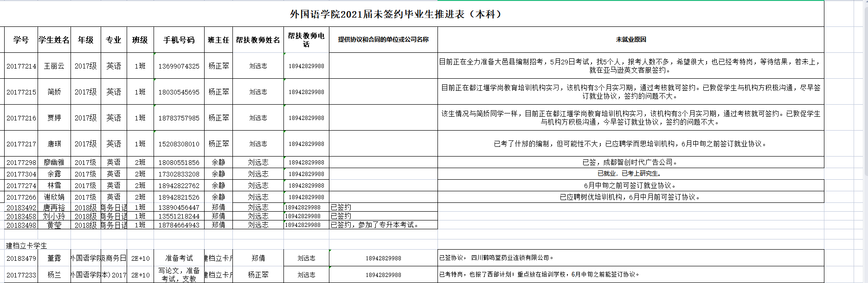This screenshot has height=283, width=868.
Task: Select the 班主任 header cell
Action: 219,40
